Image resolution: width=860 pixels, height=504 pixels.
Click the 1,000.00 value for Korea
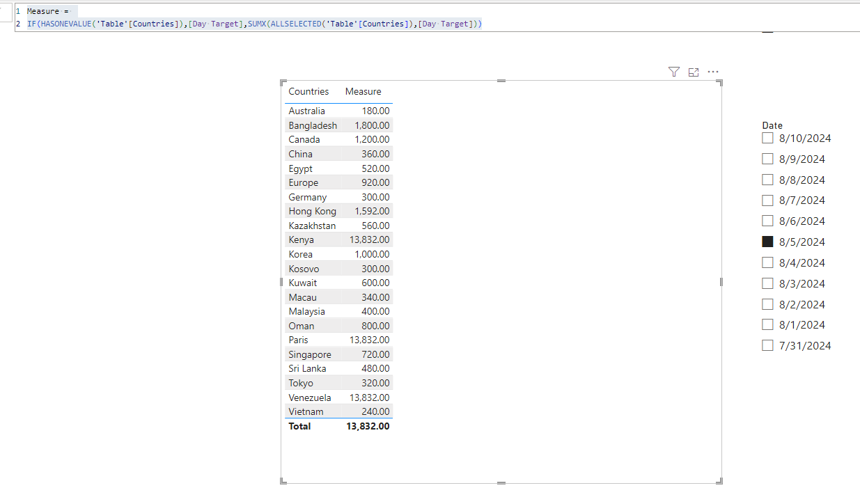tap(372, 254)
